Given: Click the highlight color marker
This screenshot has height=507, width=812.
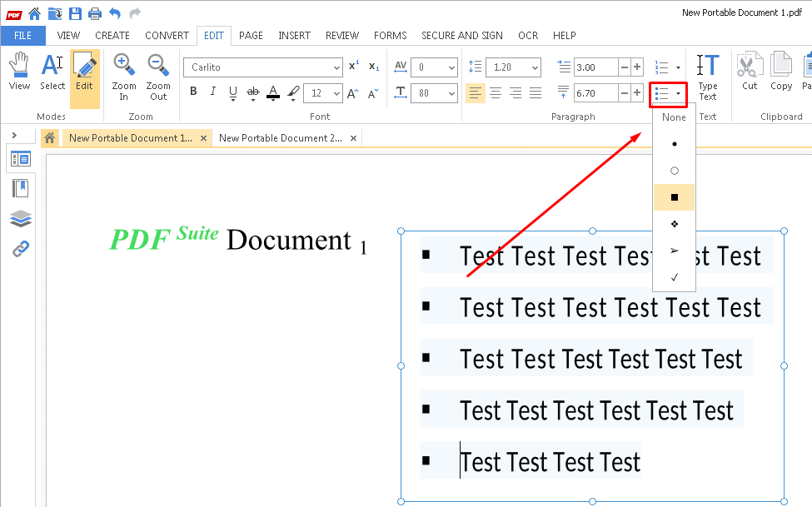Looking at the screenshot, I should tap(293, 92).
